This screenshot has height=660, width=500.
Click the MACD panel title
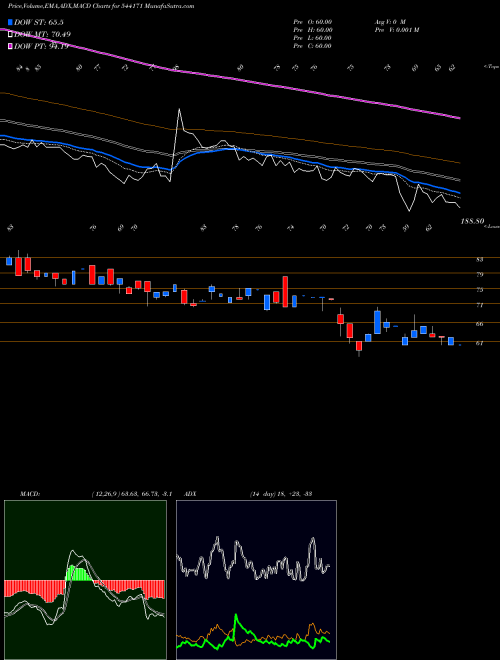pos(29,494)
